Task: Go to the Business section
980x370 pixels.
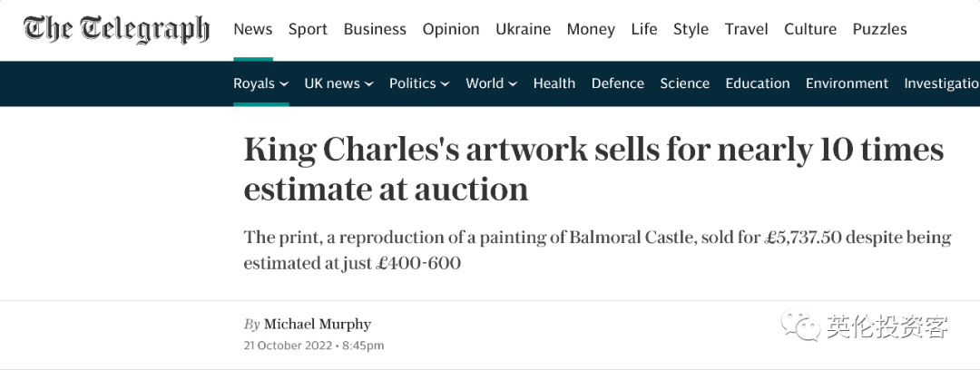Action: (375, 29)
